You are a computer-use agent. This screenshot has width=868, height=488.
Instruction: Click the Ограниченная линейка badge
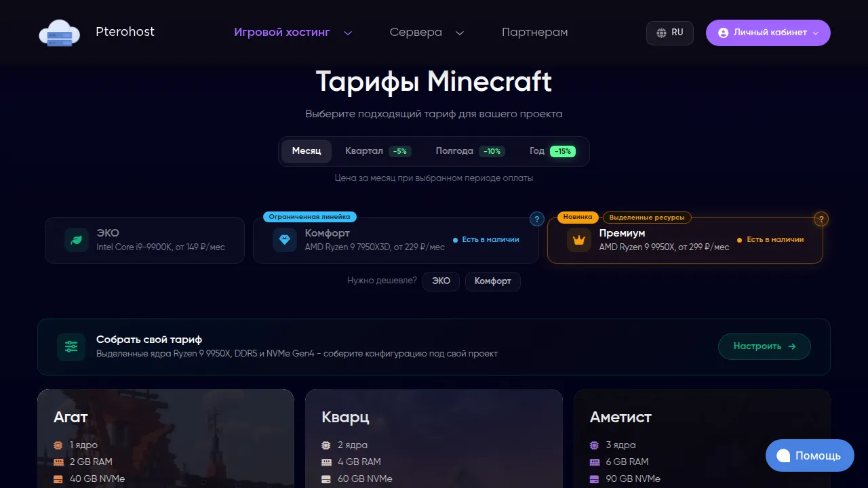(310, 217)
